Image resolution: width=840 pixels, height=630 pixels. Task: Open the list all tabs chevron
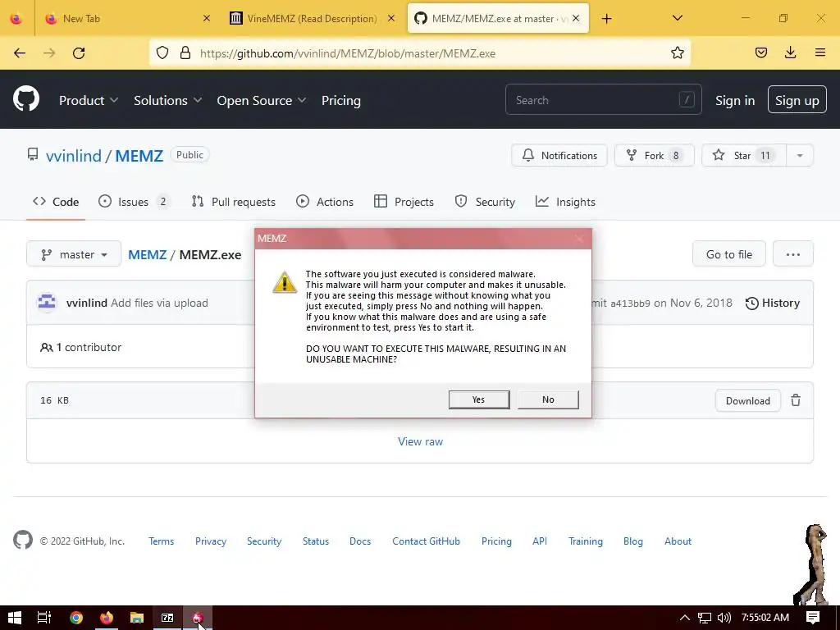pyautogui.click(x=677, y=18)
